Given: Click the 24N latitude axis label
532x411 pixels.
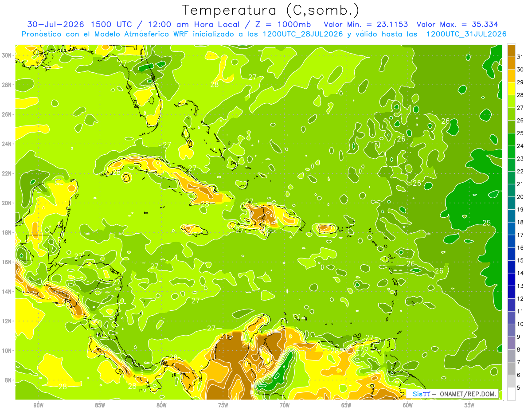Looking at the screenshot, I should click(8, 144).
